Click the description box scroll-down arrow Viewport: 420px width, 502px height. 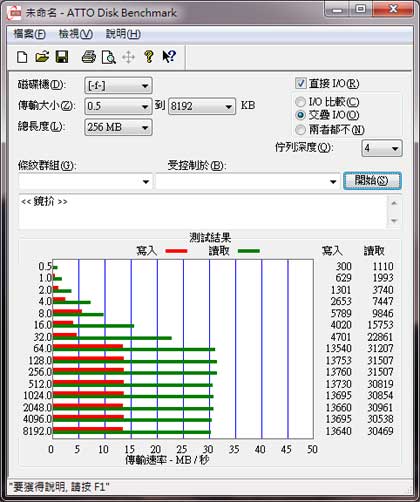394,221
